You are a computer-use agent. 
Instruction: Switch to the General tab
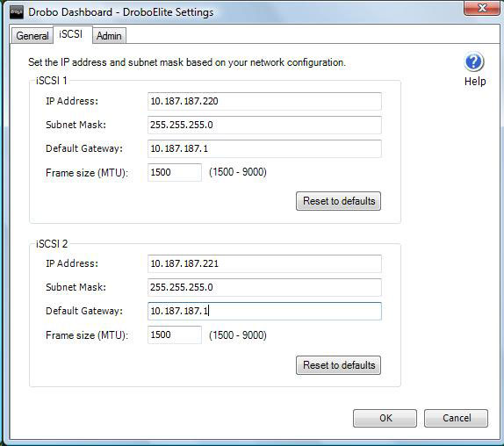(32, 36)
